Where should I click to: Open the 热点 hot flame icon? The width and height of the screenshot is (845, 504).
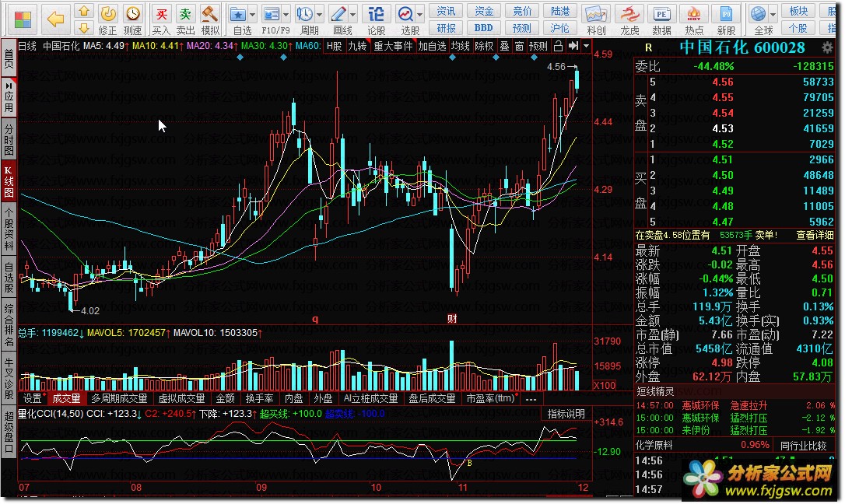(694, 14)
